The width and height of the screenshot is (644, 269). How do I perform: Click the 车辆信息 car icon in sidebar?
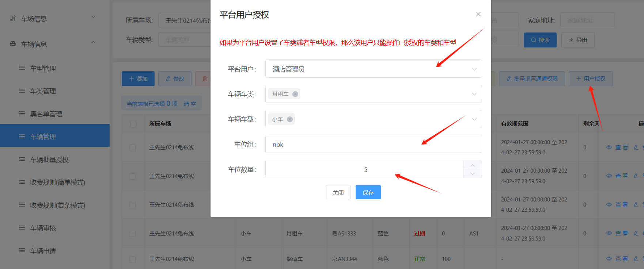click(13, 44)
